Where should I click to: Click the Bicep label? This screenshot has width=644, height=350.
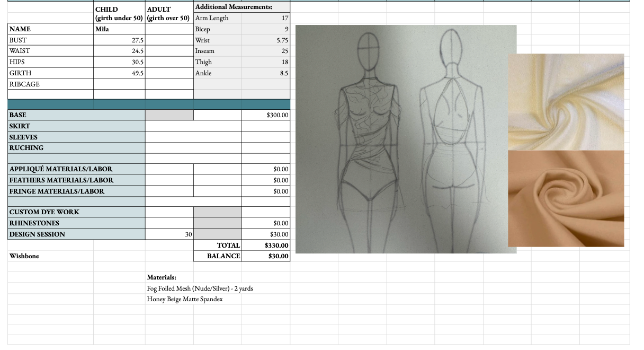tap(218, 29)
